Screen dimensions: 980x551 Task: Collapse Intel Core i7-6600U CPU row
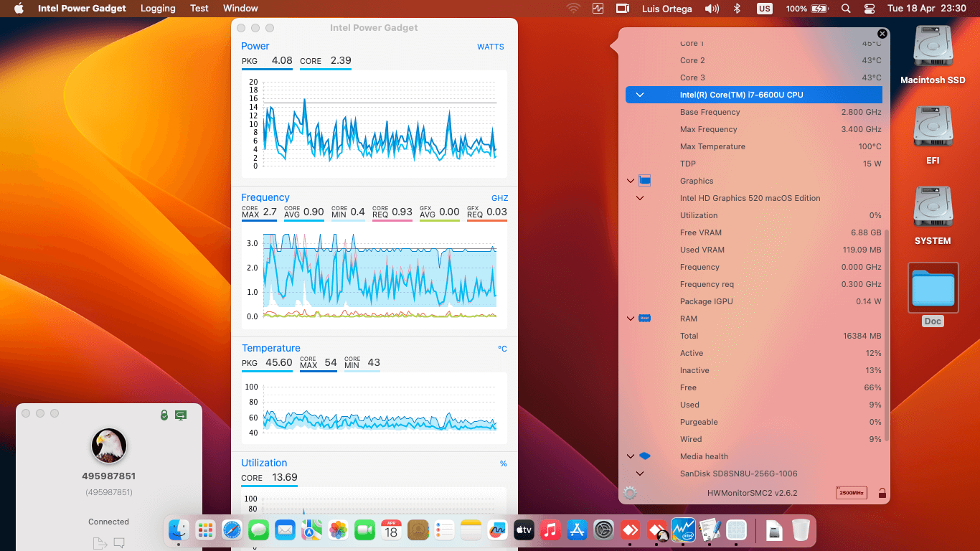pyautogui.click(x=640, y=95)
